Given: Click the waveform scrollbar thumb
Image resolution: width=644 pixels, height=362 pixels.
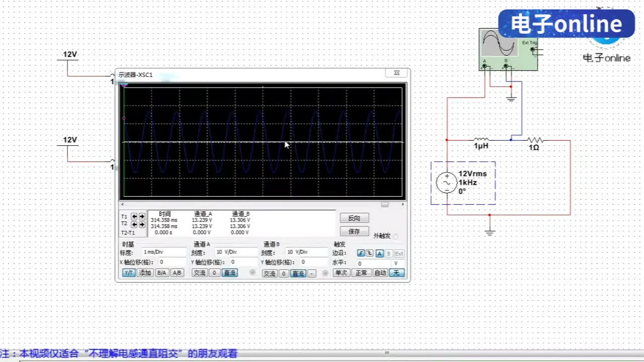Looking at the screenshot, I should coord(385,204).
